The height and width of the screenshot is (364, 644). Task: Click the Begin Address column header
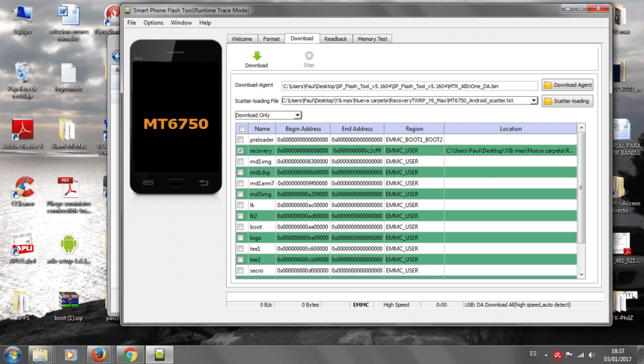(303, 129)
